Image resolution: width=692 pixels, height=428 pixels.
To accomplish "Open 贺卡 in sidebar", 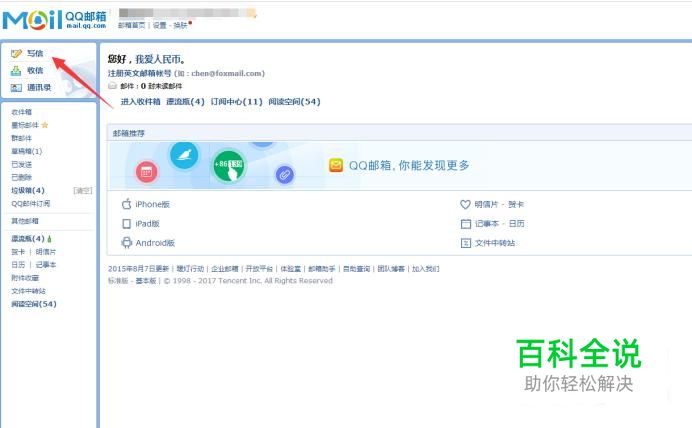I will (x=18, y=252).
